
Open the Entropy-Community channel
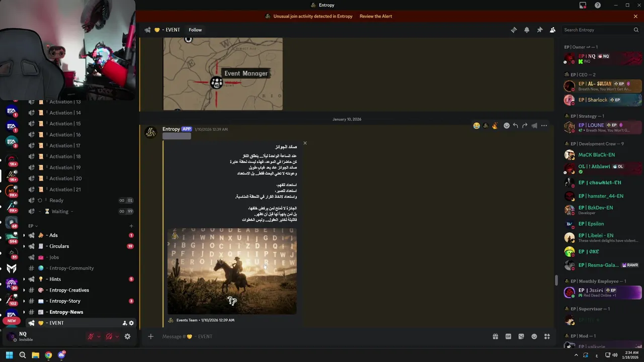(x=80, y=268)
